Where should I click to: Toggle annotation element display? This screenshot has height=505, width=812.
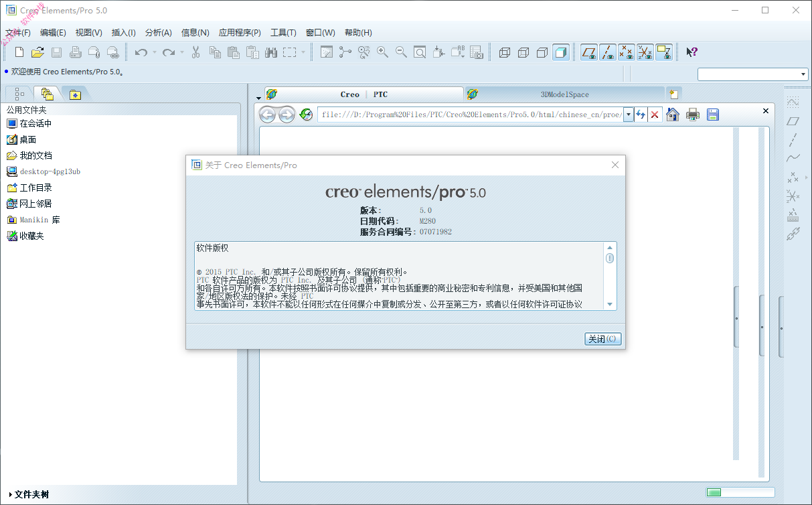pos(664,52)
